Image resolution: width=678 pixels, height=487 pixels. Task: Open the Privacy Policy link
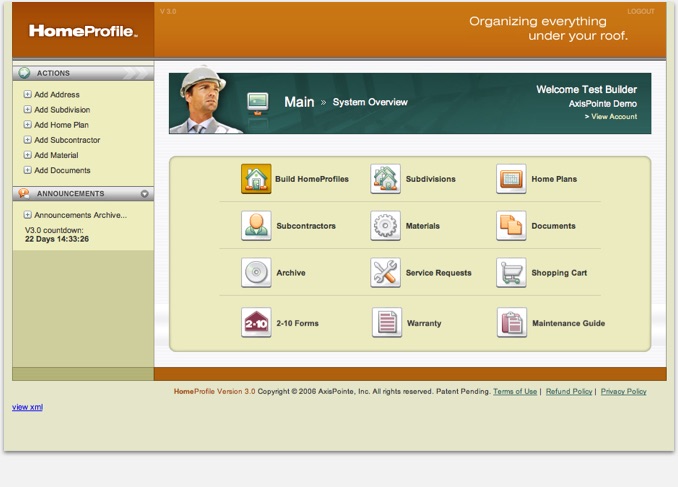624,391
